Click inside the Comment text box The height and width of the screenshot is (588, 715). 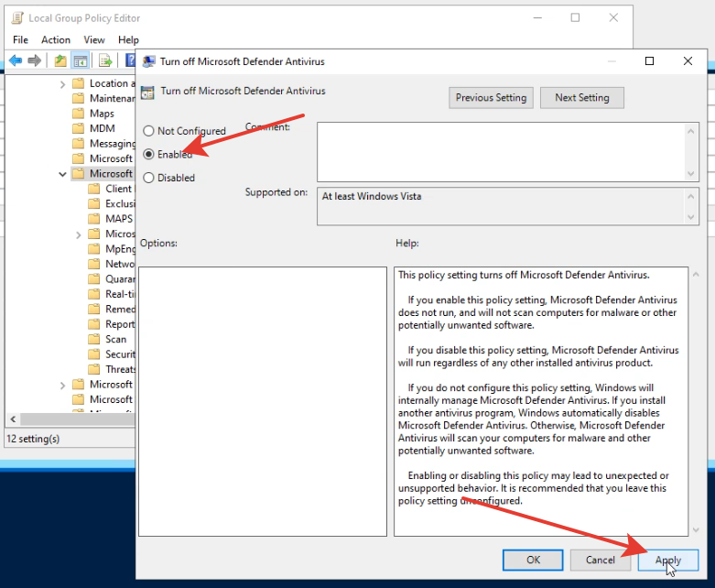pos(500,152)
